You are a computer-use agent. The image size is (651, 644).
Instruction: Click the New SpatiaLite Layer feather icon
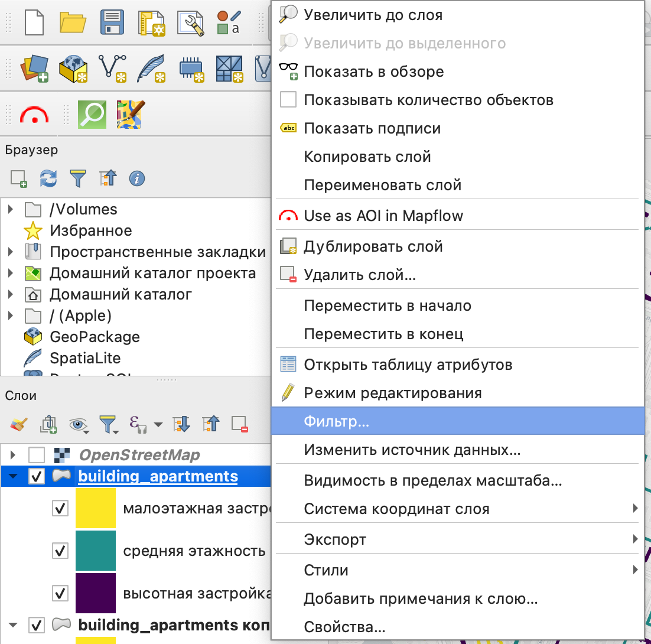[150, 69]
